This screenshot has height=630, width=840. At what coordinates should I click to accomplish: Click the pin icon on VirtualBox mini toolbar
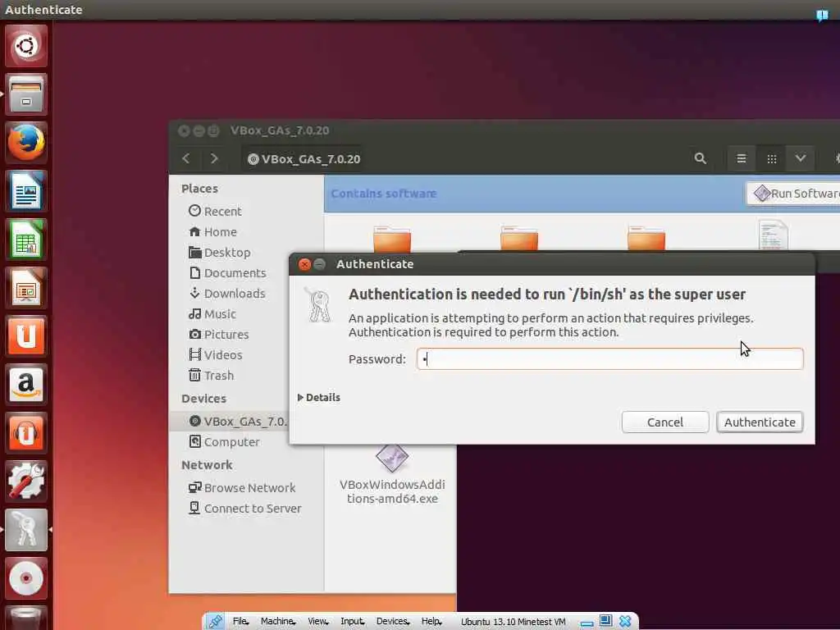pyautogui.click(x=216, y=622)
